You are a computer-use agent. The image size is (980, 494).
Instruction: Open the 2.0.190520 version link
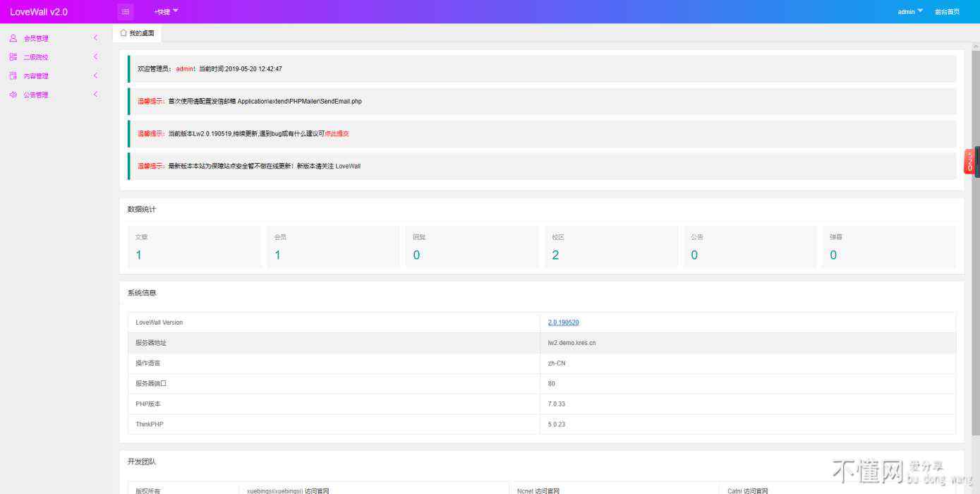click(x=563, y=323)
